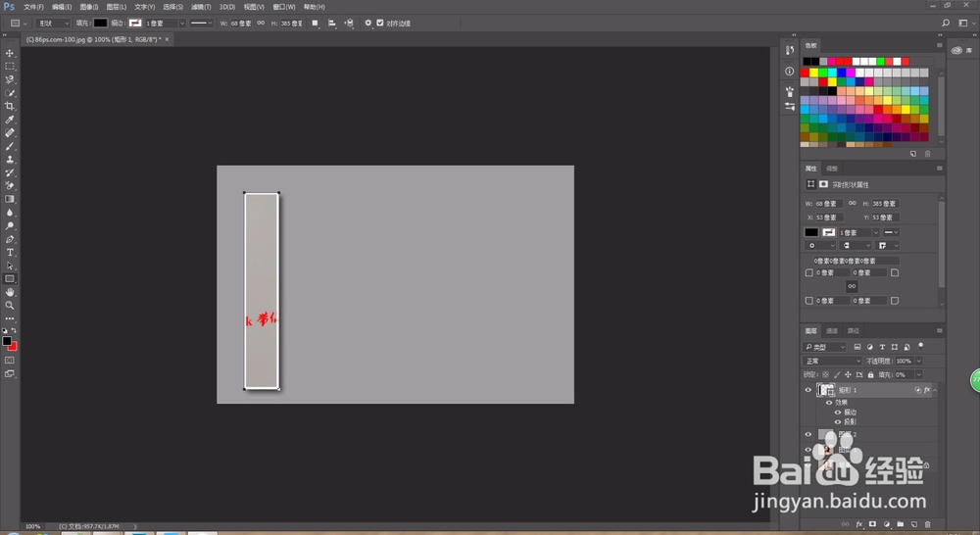Select the Horizontal Type tool
This screenshot has width=980, height=535.
[x=10, y=253]
